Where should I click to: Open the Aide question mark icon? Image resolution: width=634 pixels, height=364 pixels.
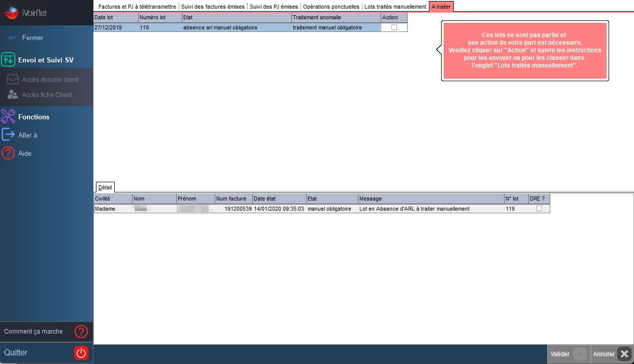click(8, 153)
